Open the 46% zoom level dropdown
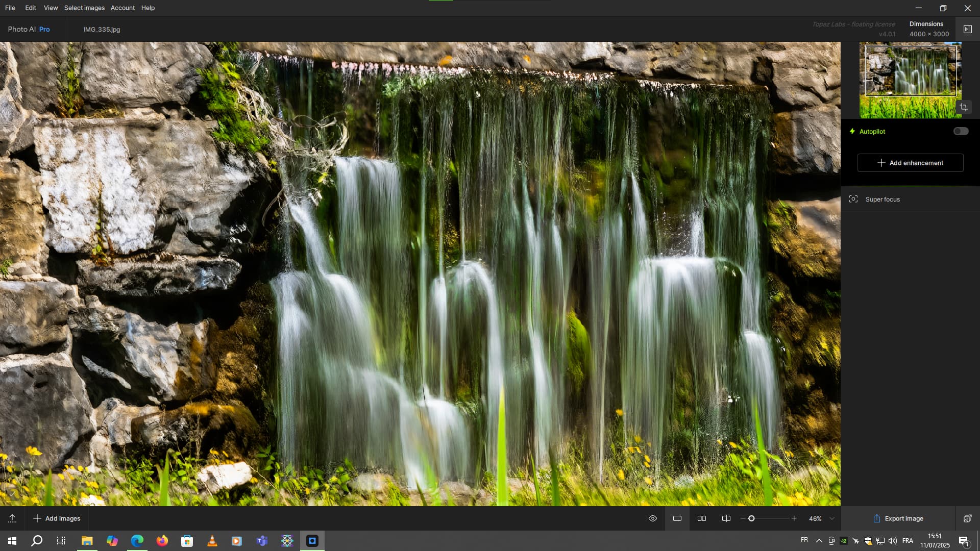The image size is (980, 551). [832, 518]
